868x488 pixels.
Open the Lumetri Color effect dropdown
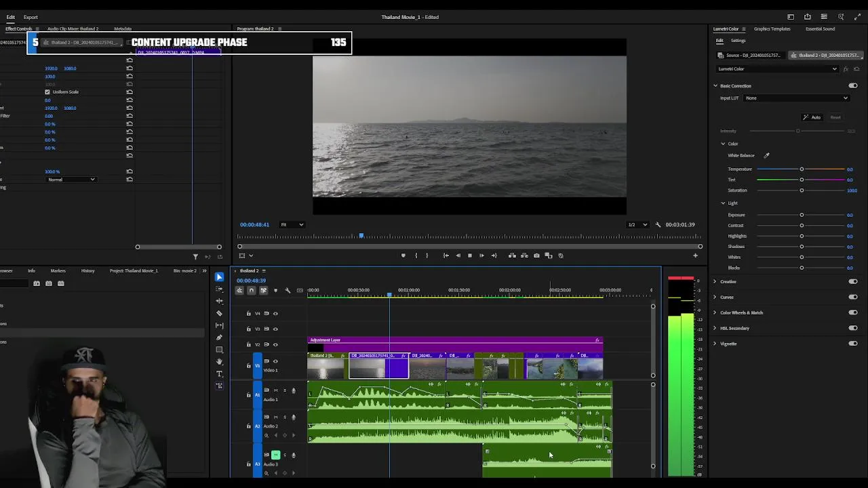coord(778,68)
